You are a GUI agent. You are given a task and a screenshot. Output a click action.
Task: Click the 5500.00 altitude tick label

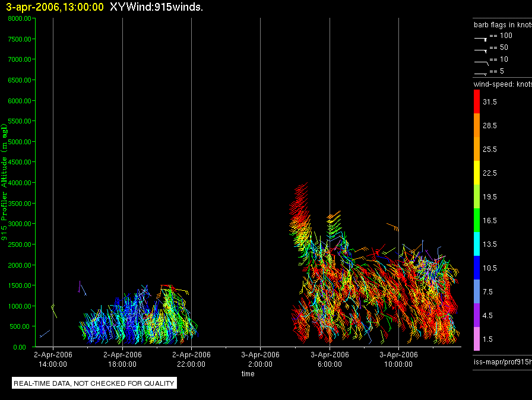[20, 121]
